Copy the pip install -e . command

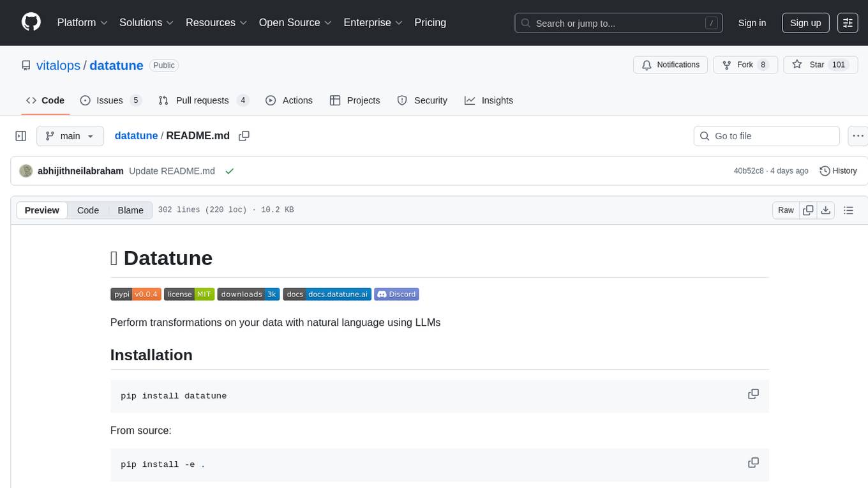pos(753,462)
